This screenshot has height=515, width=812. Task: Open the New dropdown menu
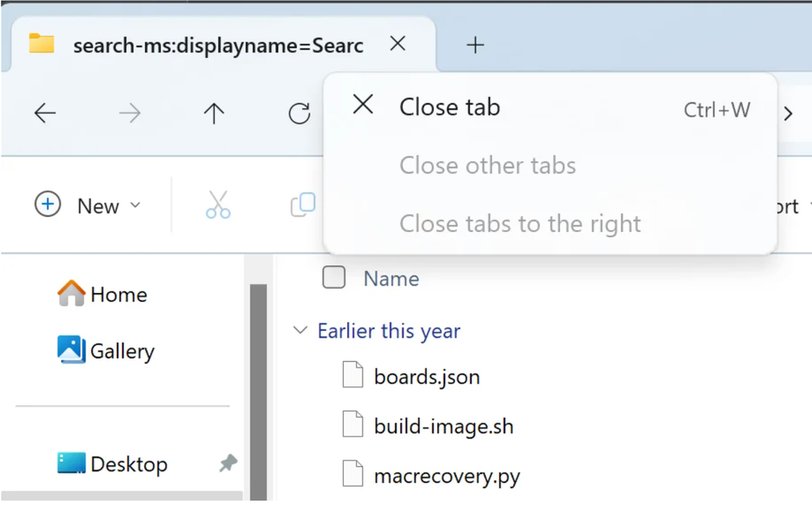pyautogui.click(x=88, y=206)
